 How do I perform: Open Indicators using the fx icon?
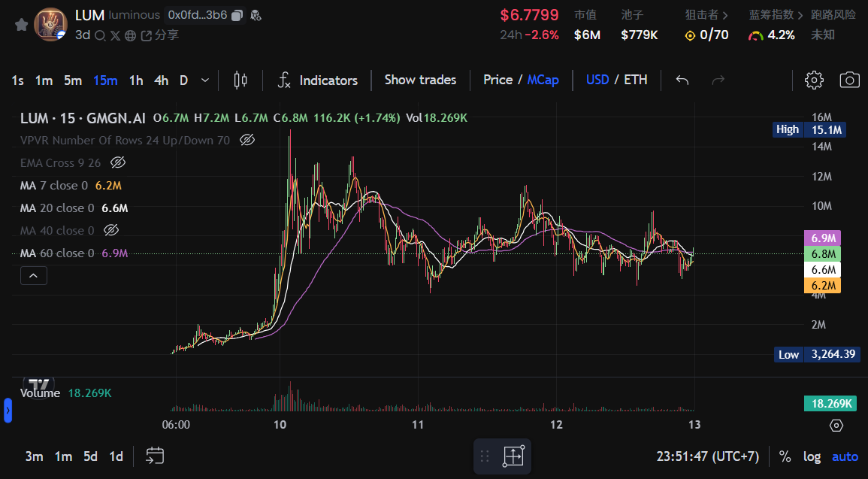point(284,80)
